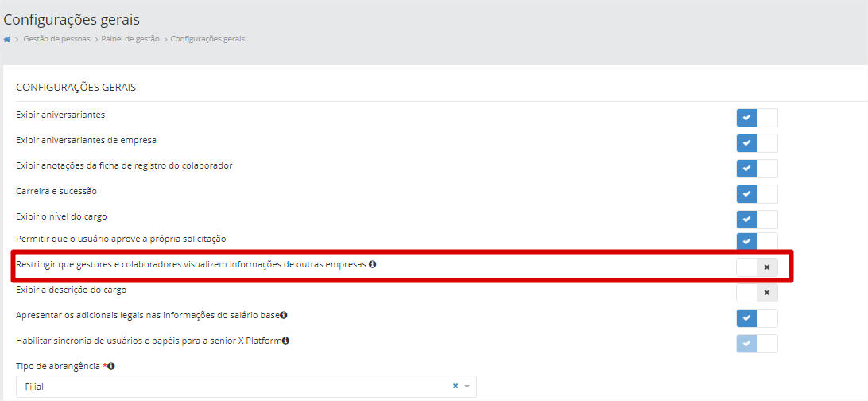Click info icon next to 'salário base'

(x=284, y=315)
